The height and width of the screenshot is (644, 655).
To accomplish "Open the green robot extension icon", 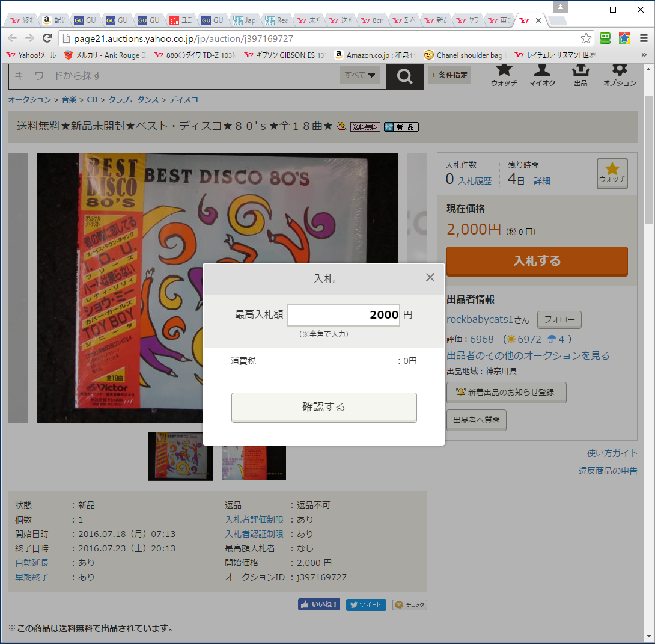I will tap(605, 38).
